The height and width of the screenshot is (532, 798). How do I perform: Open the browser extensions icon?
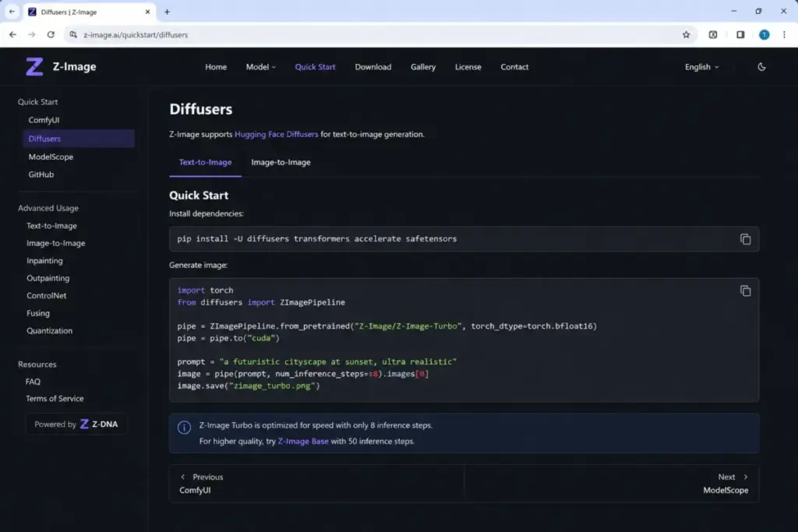[x=713, y=34]
